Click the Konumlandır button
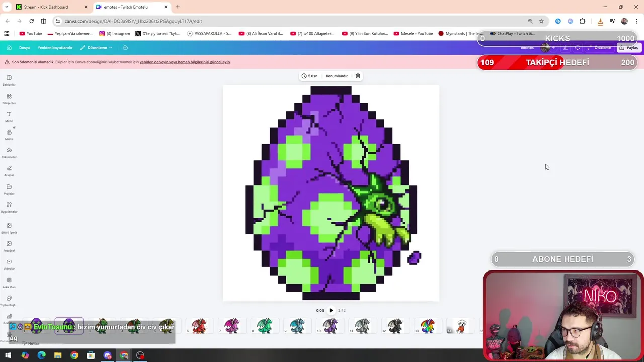 [337, 76]
